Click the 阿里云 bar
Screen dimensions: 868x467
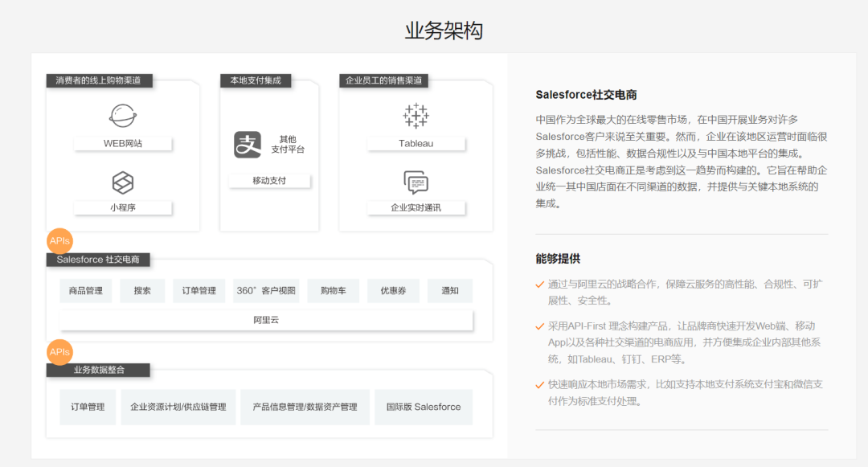265,320
